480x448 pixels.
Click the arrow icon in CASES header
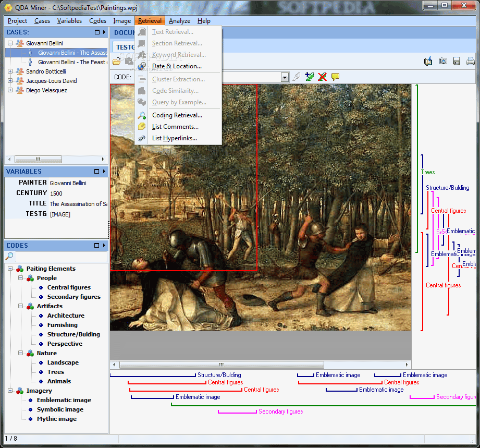click(104, 32)
